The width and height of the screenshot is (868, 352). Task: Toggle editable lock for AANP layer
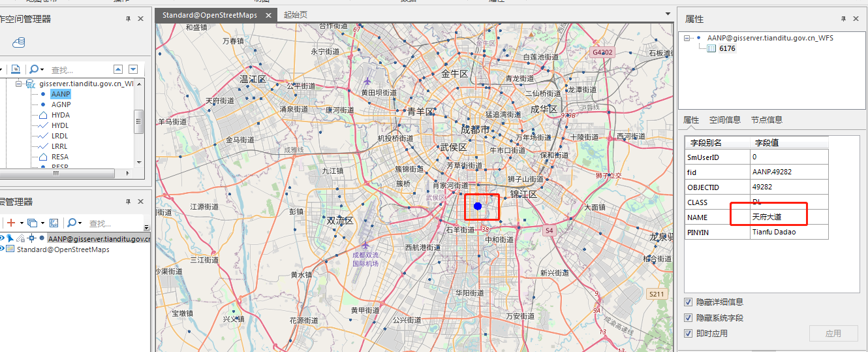point(20,238)
